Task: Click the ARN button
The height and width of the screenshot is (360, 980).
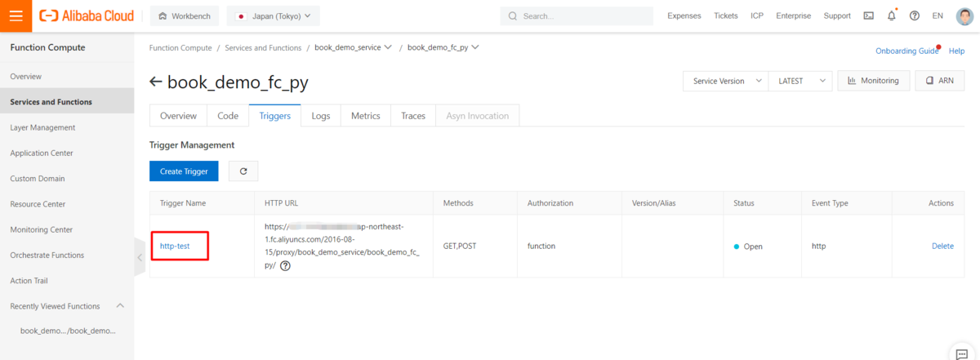Action: pos(939,81)
